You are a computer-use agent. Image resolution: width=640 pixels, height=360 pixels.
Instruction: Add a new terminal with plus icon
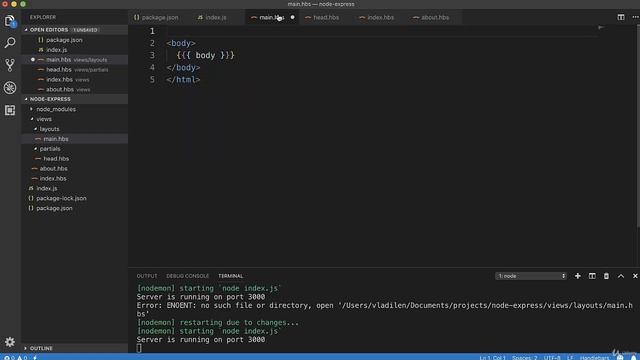point(578,276)
